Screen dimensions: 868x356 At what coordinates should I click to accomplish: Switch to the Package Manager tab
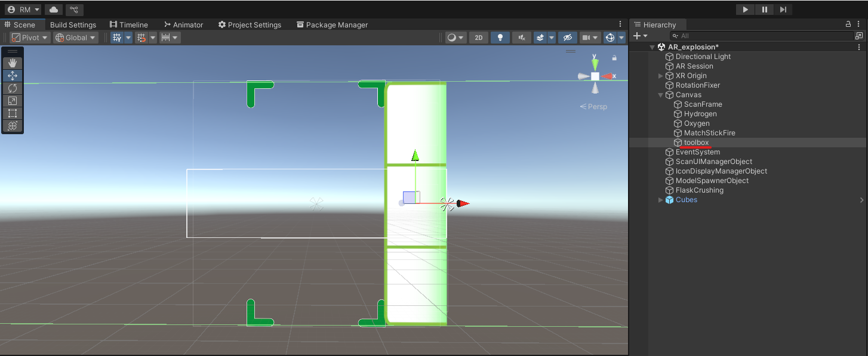click(333, 24)
